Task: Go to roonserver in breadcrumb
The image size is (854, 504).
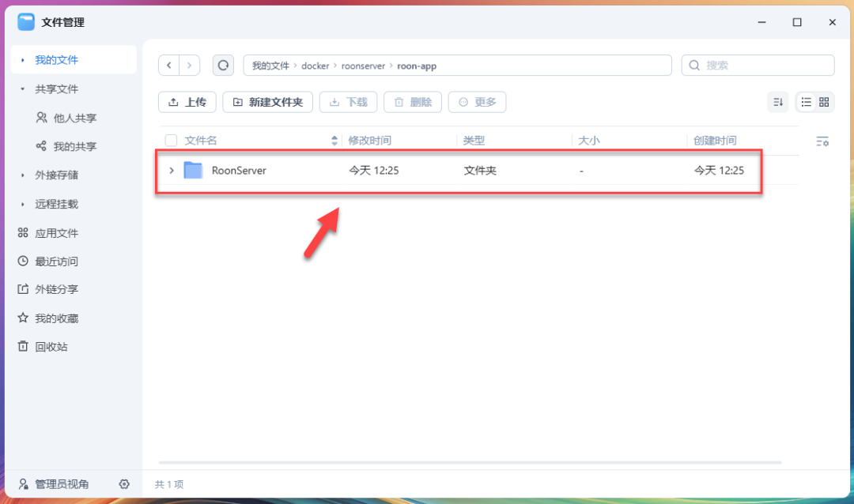Action: tap(363, 66)
